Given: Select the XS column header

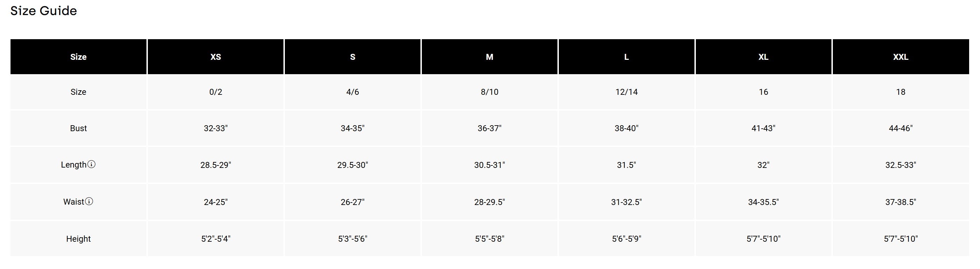Looking at the screenshot, I should pos(216,57).
